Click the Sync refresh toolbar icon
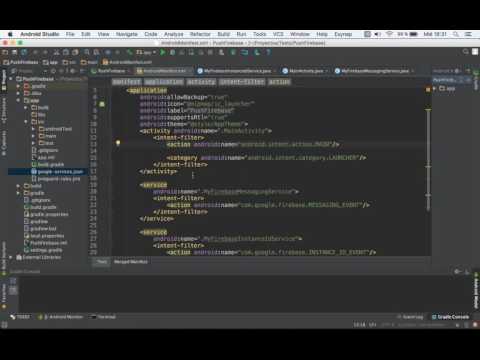480x360 pixels. coord(24,52)
